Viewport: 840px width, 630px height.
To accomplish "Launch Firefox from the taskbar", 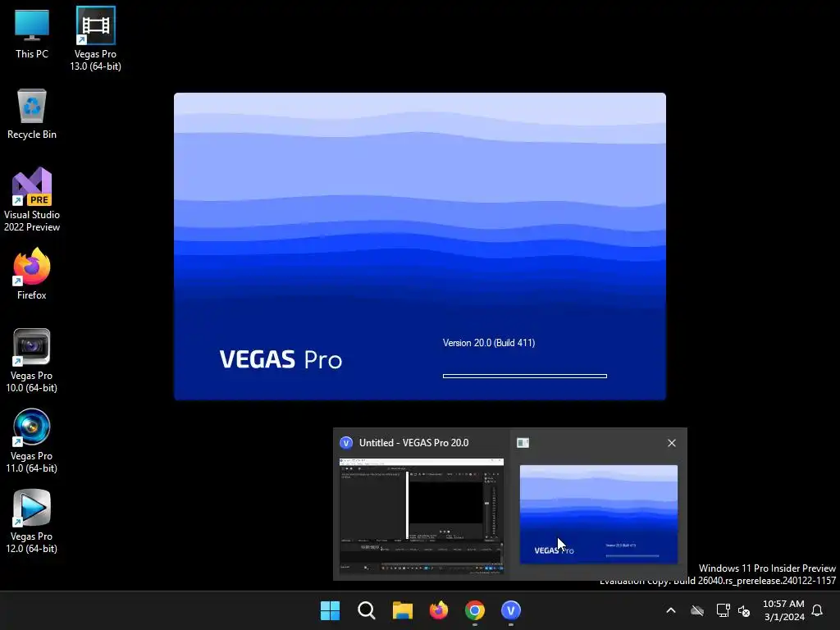I will coord(439,610).
